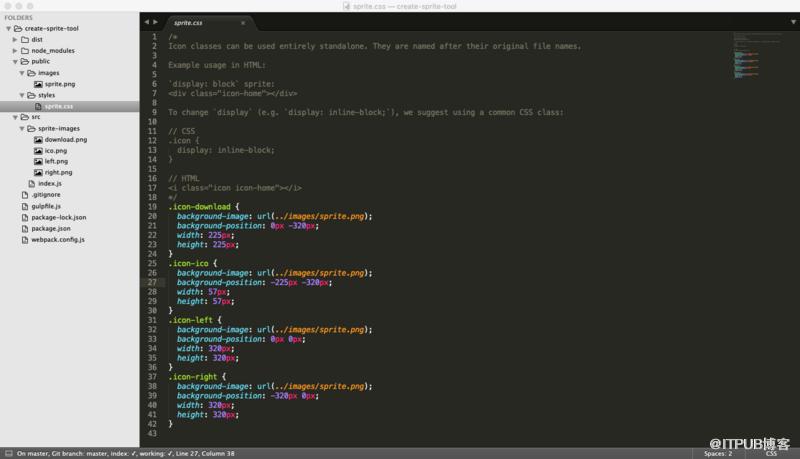Click the window title sprite.css text
Screen dimensions: 800x459
369,6
